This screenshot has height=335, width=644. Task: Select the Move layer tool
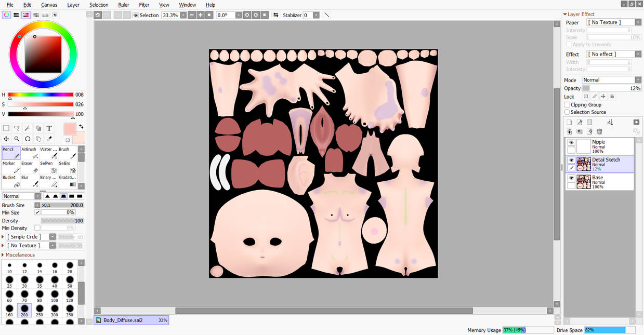[6, 139]
